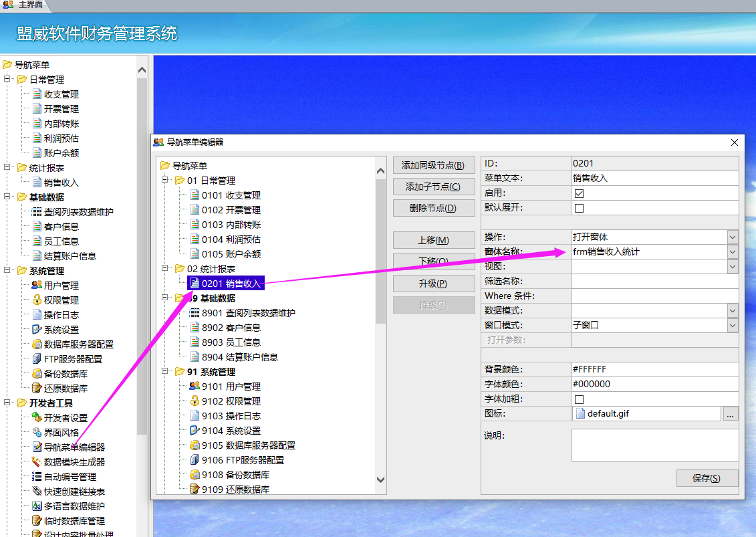Click the 背景颜色 #FFFFFF field

(655, 370)
